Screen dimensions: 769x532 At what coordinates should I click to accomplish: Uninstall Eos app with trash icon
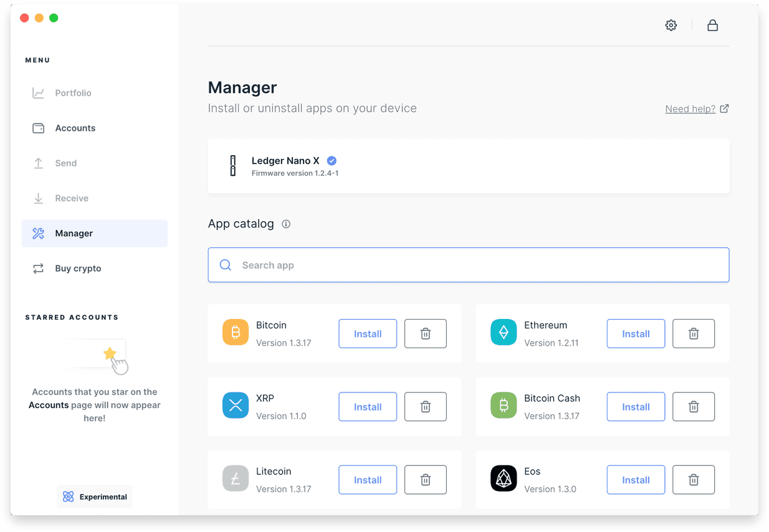(x=694, y=480)
